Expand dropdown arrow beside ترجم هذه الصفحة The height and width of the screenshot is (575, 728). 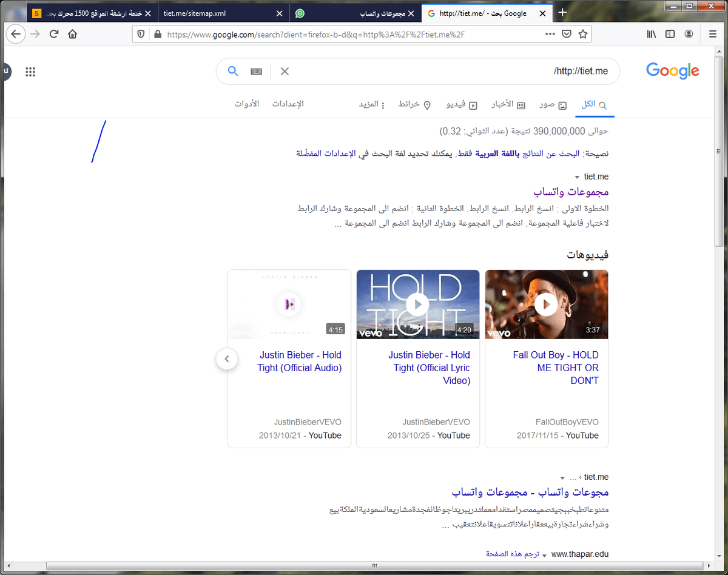point(544,555)
